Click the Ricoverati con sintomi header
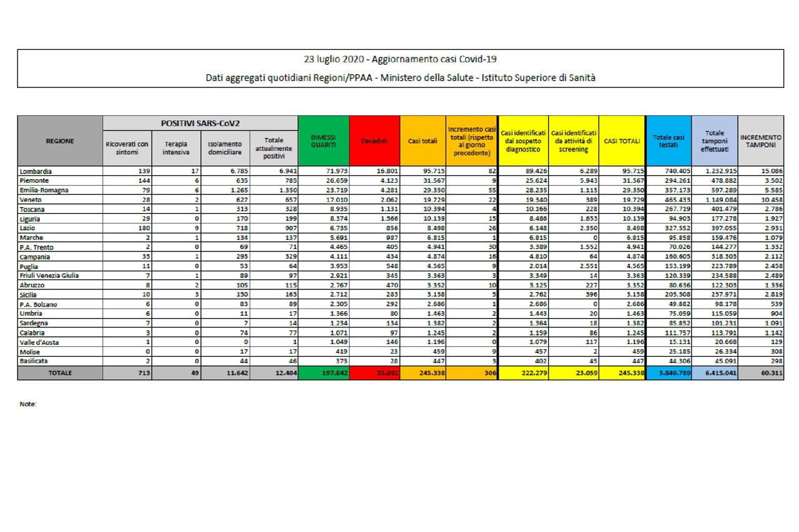The width and height of the screenshot is (799, 532). pos(127,148)
